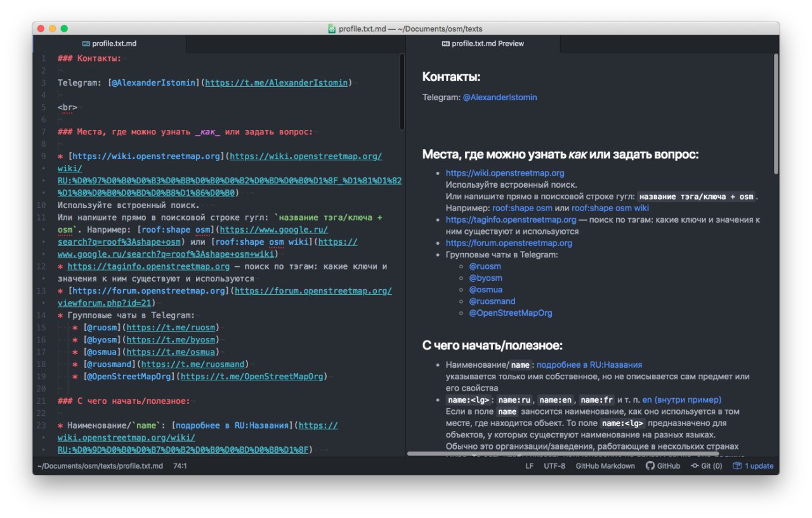Image resolution: width=812 pixels, height=518 pixels.
Task: Click the 'С чего начать/полезное:' preview heading
Action: [492, 346]
